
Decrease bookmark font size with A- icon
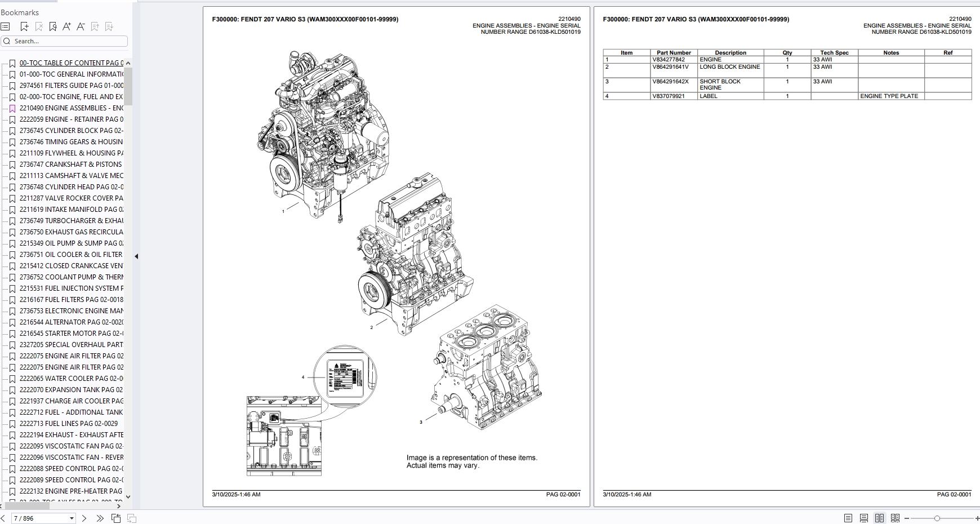tap(81, 26)
